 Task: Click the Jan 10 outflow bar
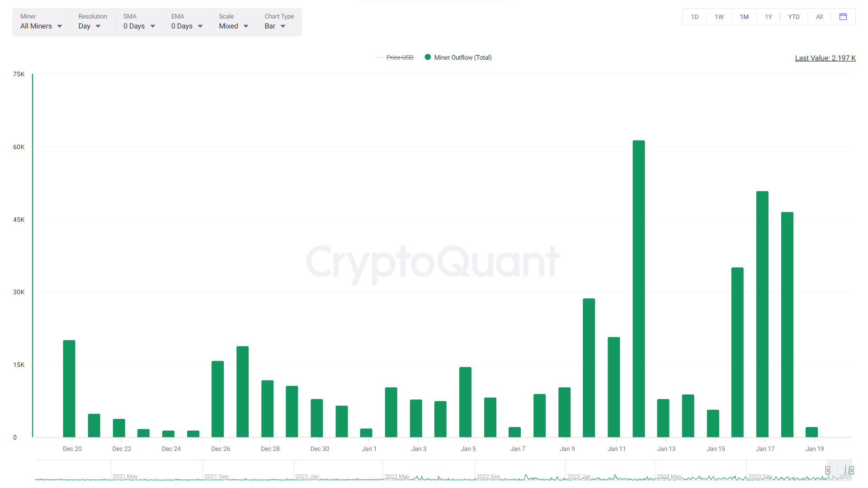point(589,368)
